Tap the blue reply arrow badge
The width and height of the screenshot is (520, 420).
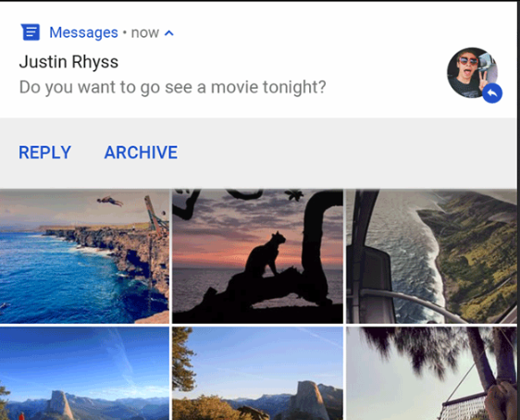(x=492, y=93)
